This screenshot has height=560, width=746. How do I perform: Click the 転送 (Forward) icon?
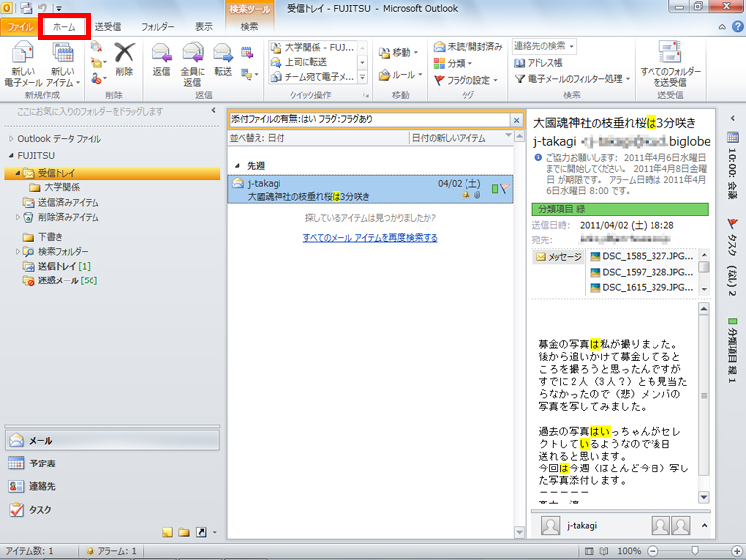223,59
